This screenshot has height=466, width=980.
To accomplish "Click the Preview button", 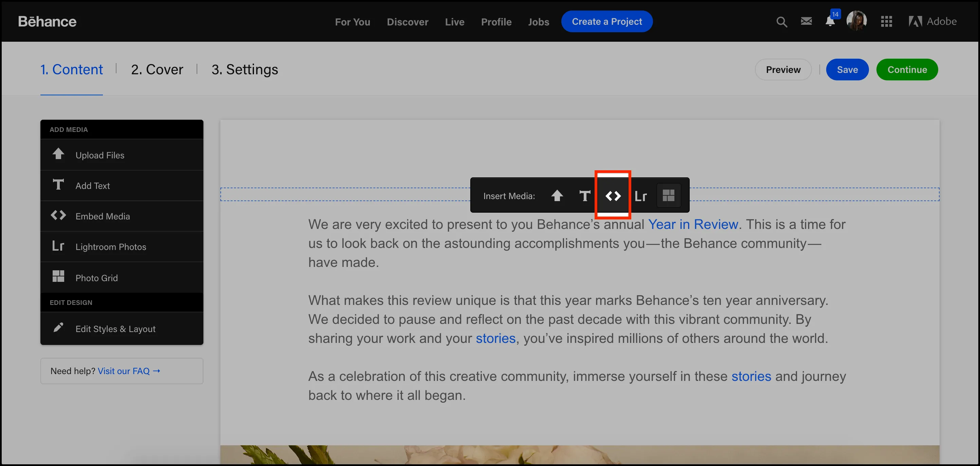I will (783, 69).
